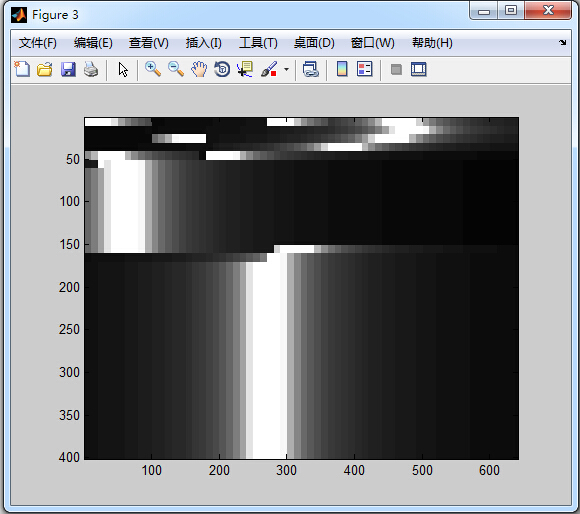The width and height of the screenshot is (580, 514).
Task: Insert a colorbar using the toolbar icon
Action: coord(342,69)
